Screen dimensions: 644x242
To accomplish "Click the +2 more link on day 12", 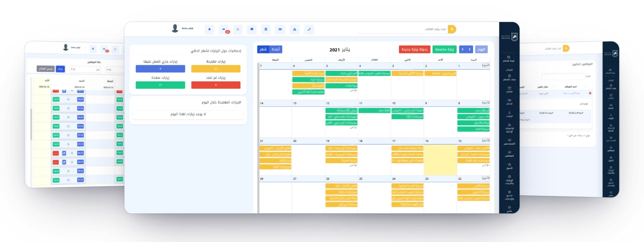I will [x=353, y=128].
